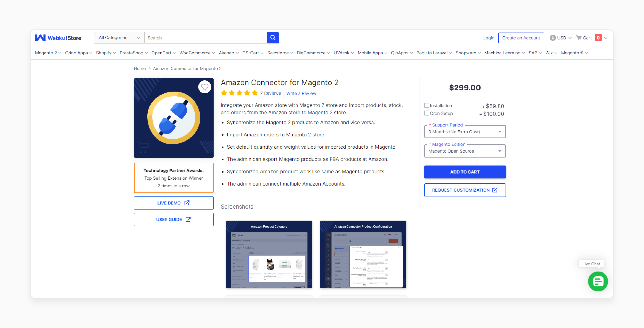644x328 pixels.
Task: Open the All Categories dropdown
Action: tap(119, 38)
